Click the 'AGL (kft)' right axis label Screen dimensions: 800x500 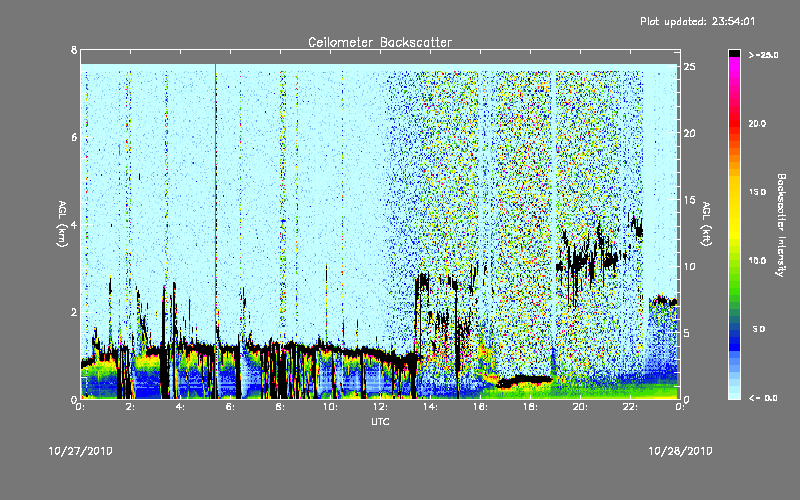706,223
